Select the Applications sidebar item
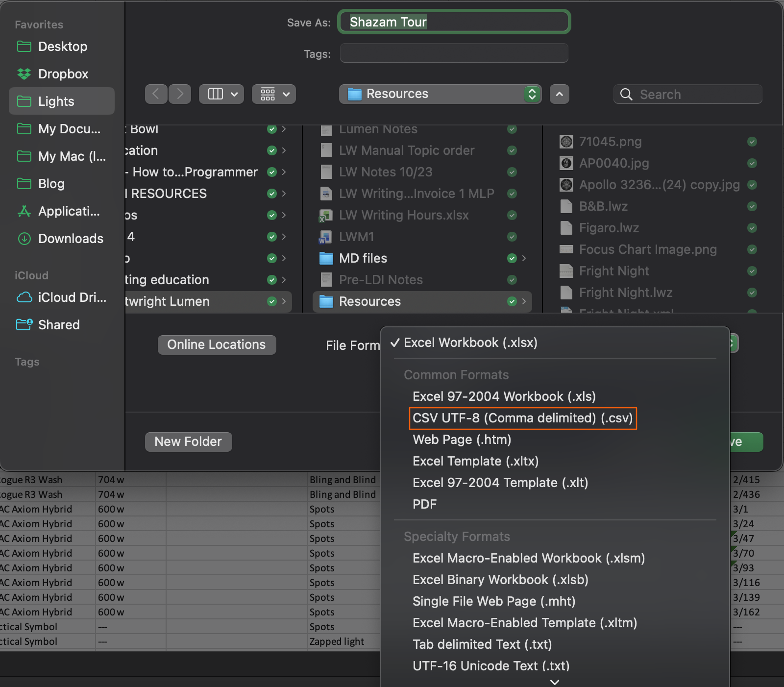784x687 pixels. [69, 211]
